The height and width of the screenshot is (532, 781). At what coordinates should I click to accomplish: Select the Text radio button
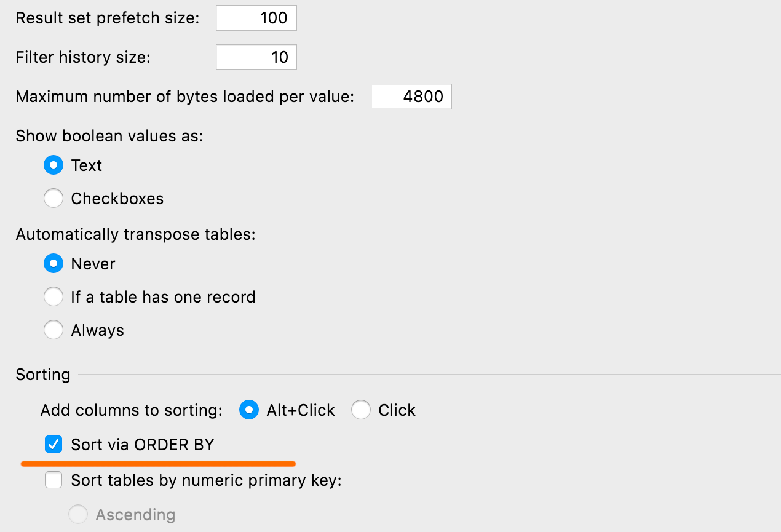54,165
